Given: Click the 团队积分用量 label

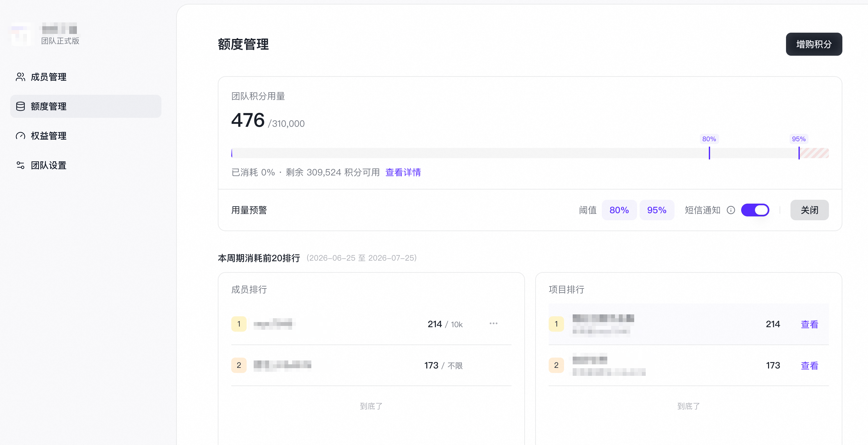Looking at the screenshot, I should point(258,96).
